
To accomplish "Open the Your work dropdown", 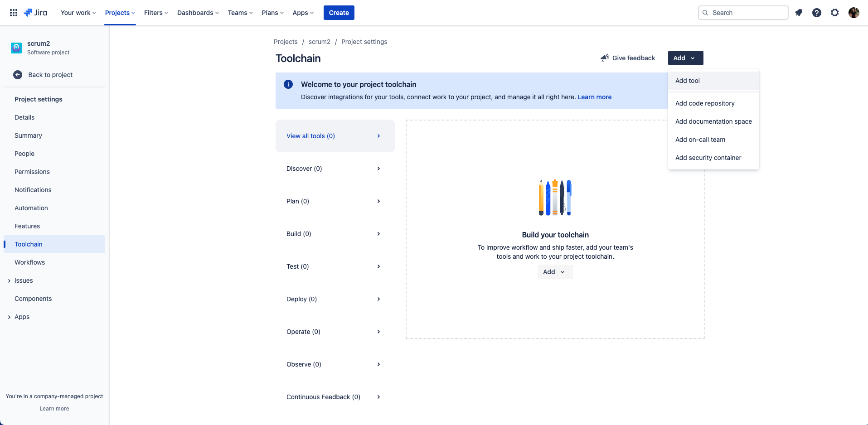I will [x=78, y=13].
